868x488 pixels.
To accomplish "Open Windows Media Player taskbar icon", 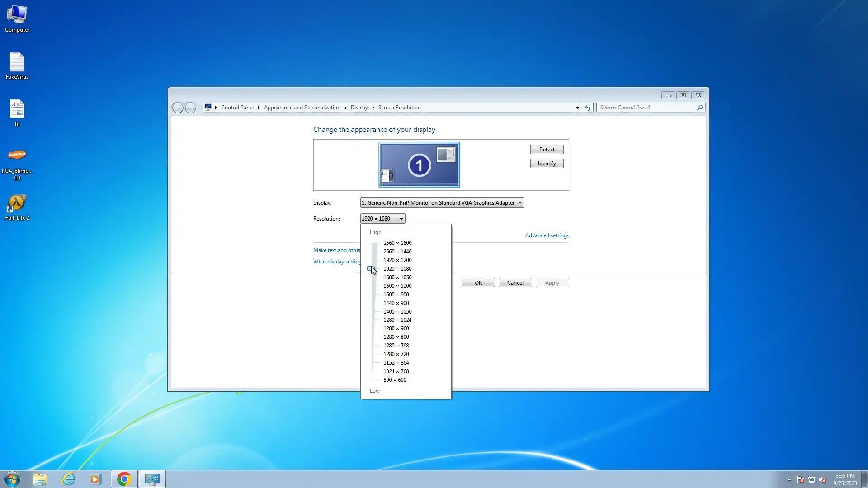I will pyautogui.click(x=95, y=479).
